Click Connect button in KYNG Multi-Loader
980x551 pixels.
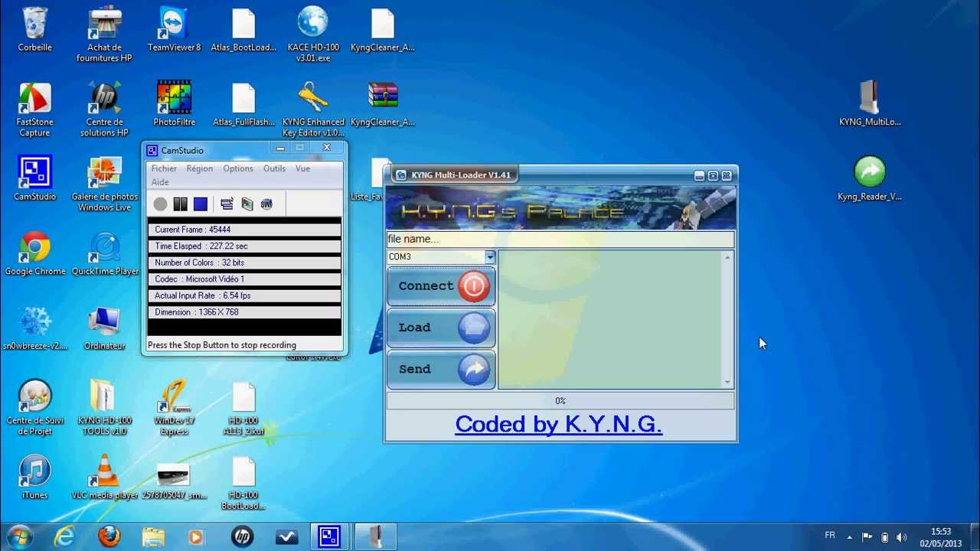click(441, 286)
